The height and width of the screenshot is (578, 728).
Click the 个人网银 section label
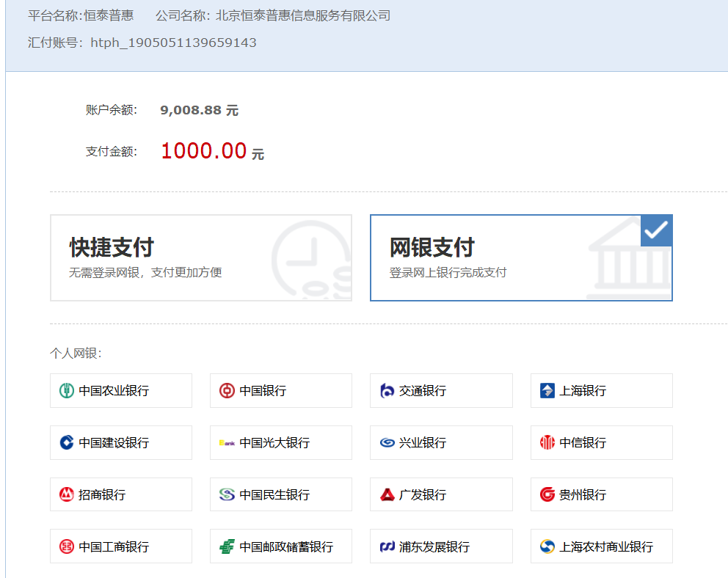click(76, 354)
